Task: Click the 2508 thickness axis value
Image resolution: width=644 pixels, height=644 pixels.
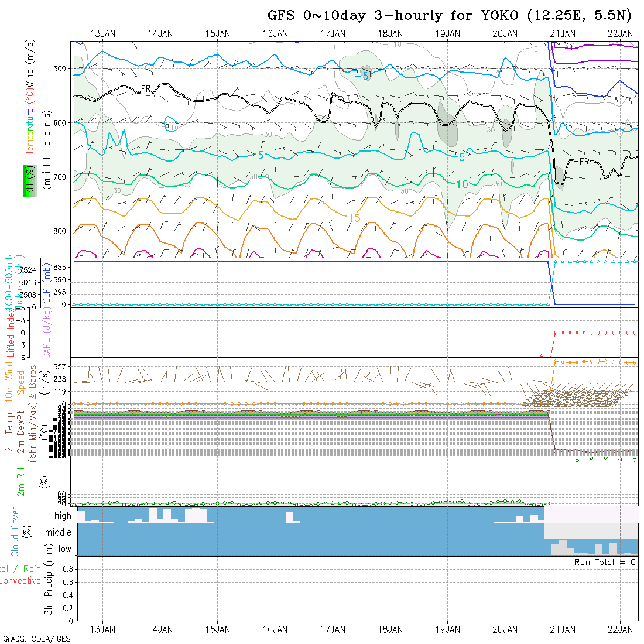Action: (28, 295)
